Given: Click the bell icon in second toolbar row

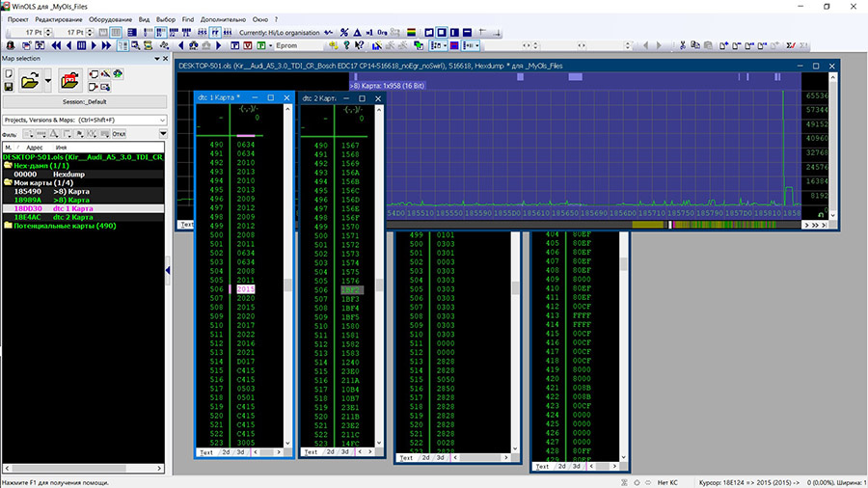Looking at the screenshot, I should 11,45.
